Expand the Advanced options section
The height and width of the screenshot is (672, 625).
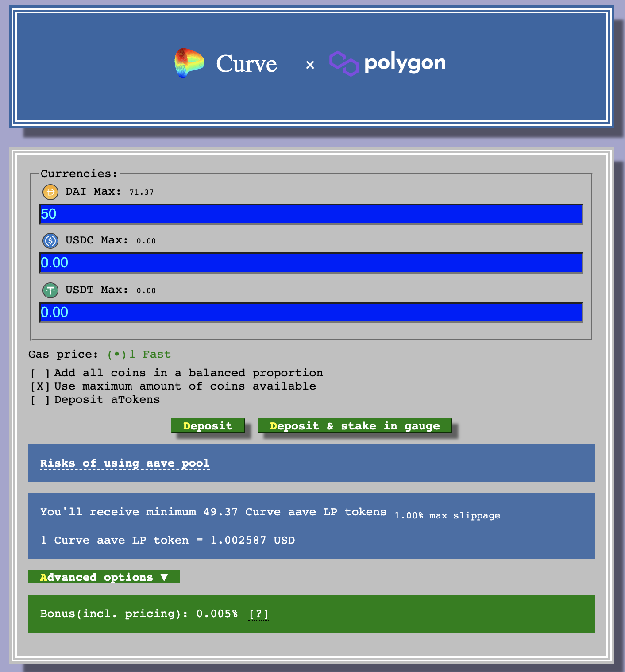[x=104, y=577]
